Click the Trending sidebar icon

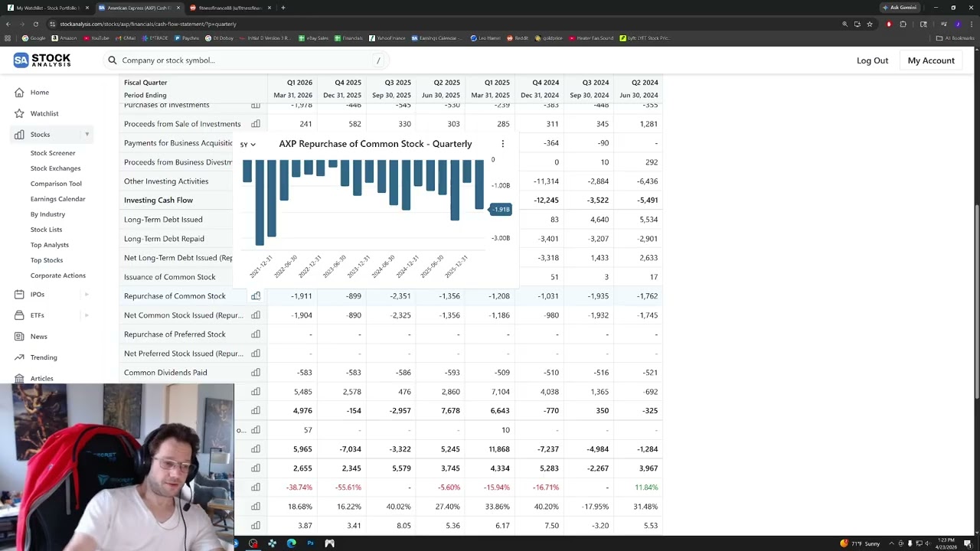pos(19,357)
